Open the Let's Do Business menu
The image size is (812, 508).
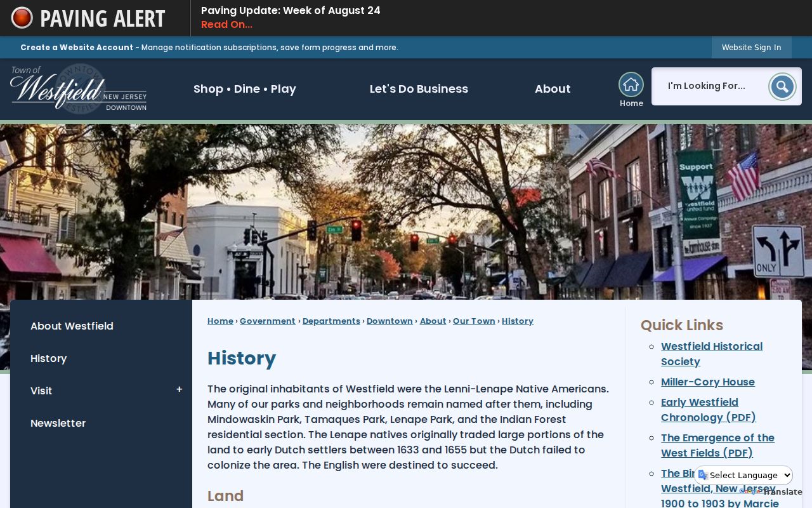pos(419,89)
